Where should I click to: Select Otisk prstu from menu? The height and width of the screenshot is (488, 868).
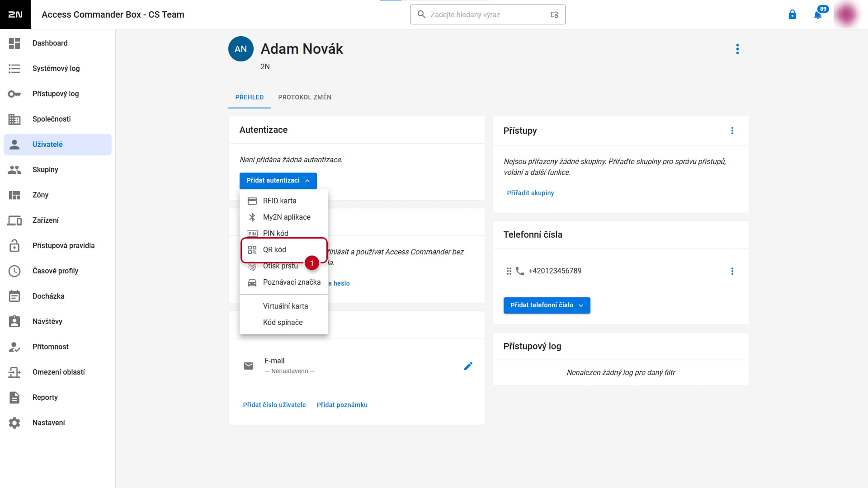[284, 266]
